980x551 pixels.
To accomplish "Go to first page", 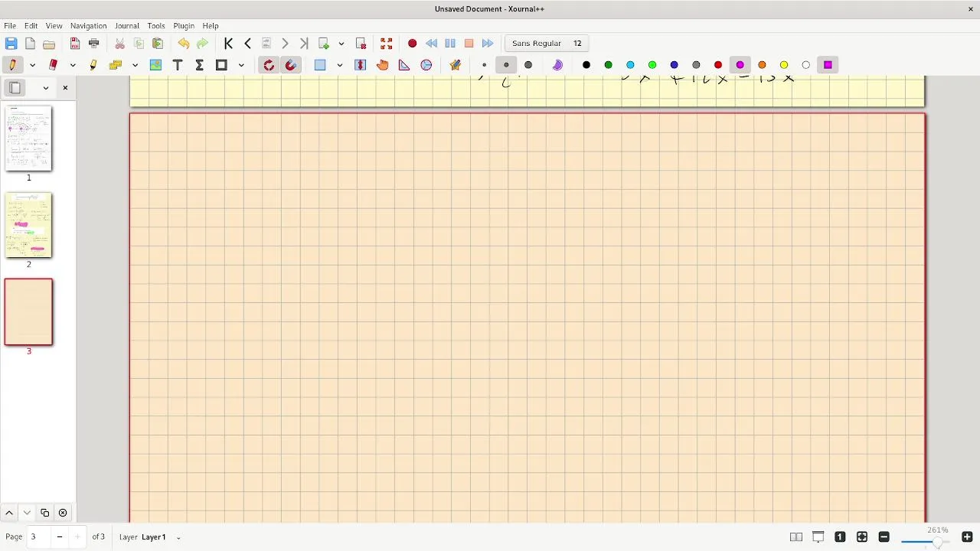I will (228, 44).
